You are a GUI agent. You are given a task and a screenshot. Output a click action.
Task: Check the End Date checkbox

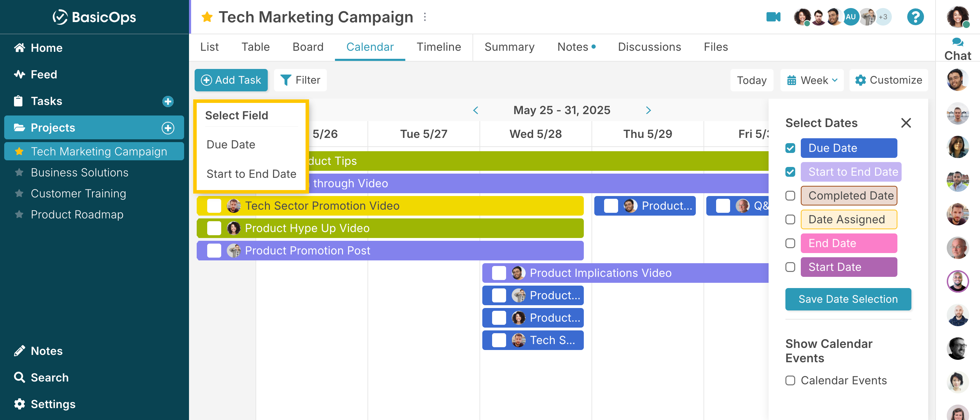(x=790, y=243)
